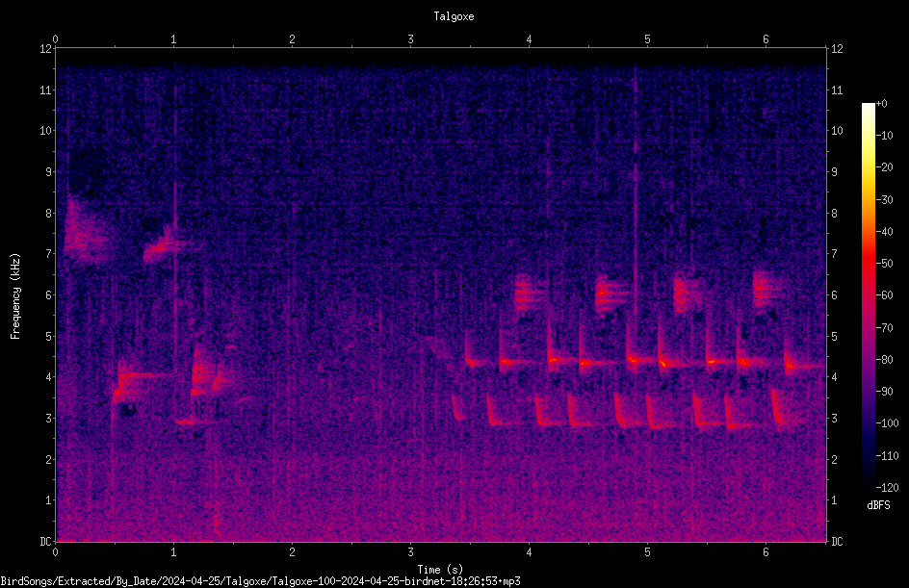Screen dimensions: 909x588
Task: Click the 12 kHz tick on left axis
Action: [x=46, y=49]
